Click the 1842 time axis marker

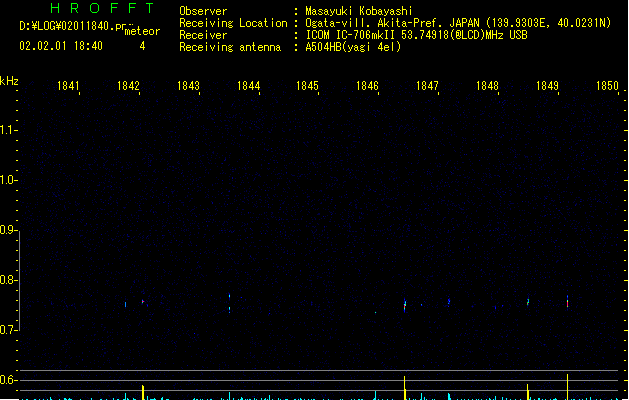point(128,86)
